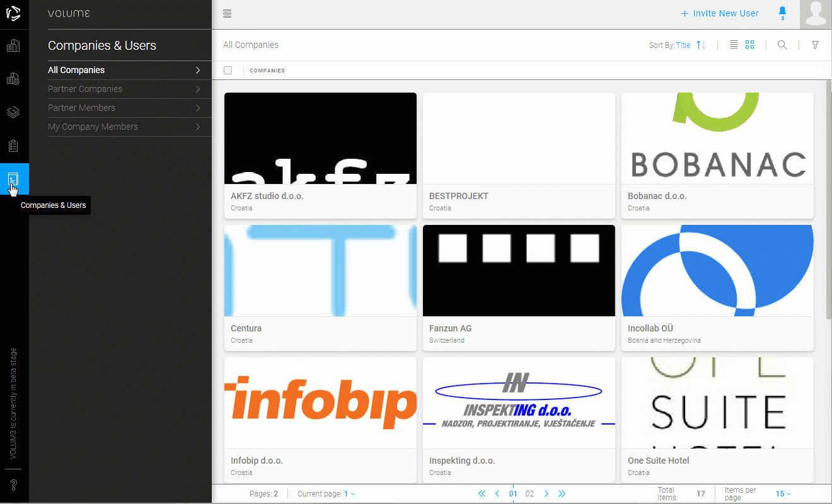Viewport: 832px width, 504px height.
Task: Open the Current page dropdown
Action: pos(350,494)
